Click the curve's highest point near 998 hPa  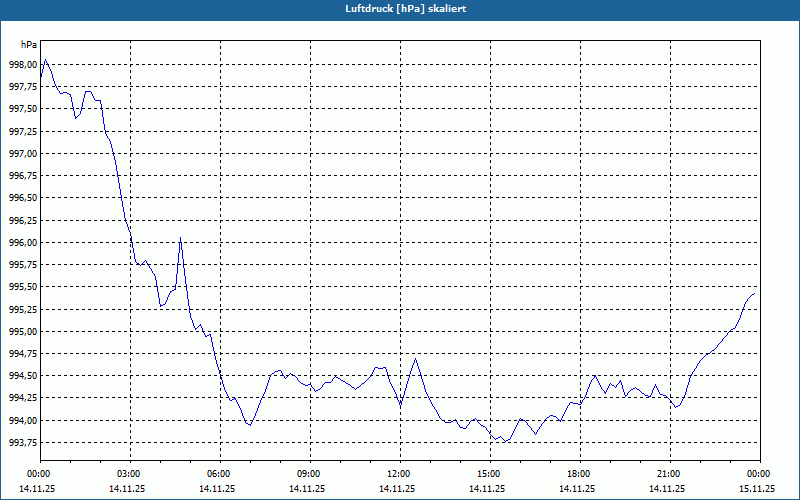coord(45,60)
